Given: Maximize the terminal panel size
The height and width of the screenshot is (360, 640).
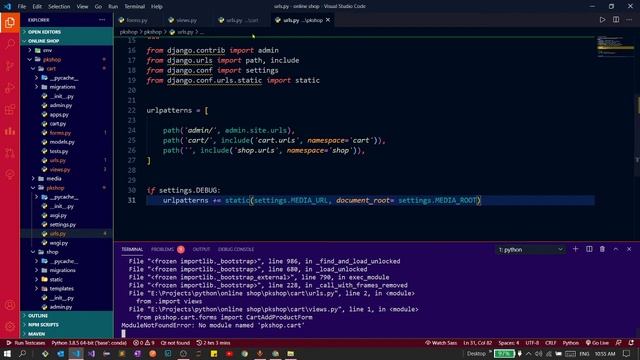Looking at the screenshot, I should pyautogui.click(x=616, y=249).
